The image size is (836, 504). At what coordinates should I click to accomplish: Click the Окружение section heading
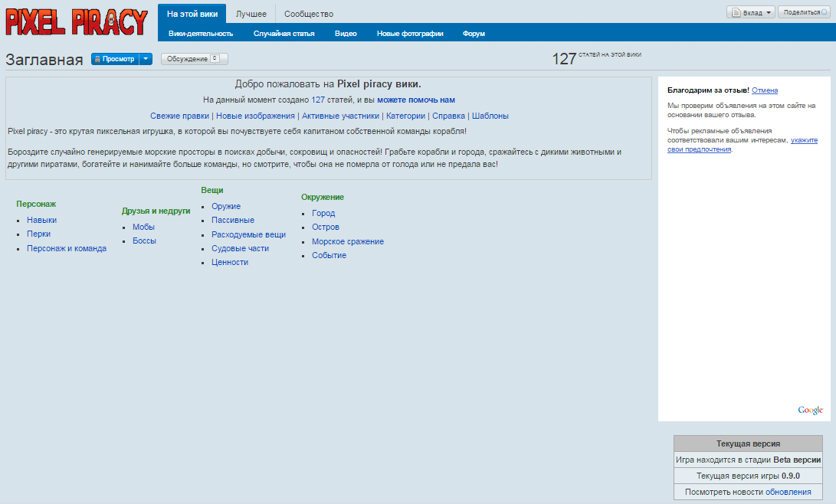point(322,197)
